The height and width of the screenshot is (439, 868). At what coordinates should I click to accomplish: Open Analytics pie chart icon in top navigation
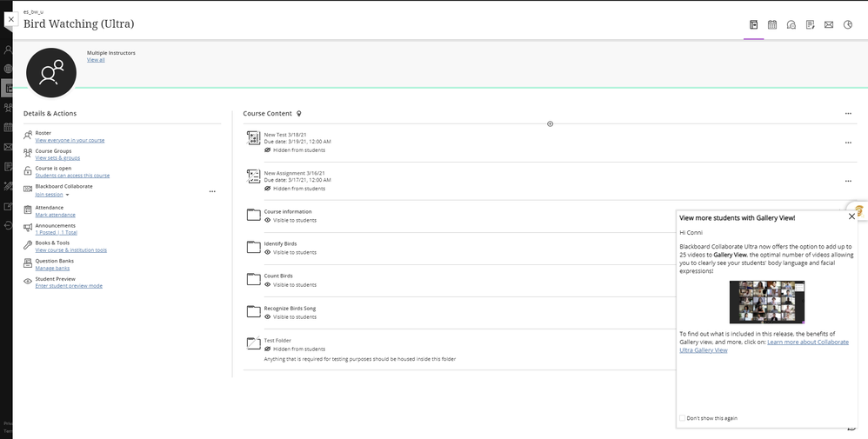(x=847, y=24)
